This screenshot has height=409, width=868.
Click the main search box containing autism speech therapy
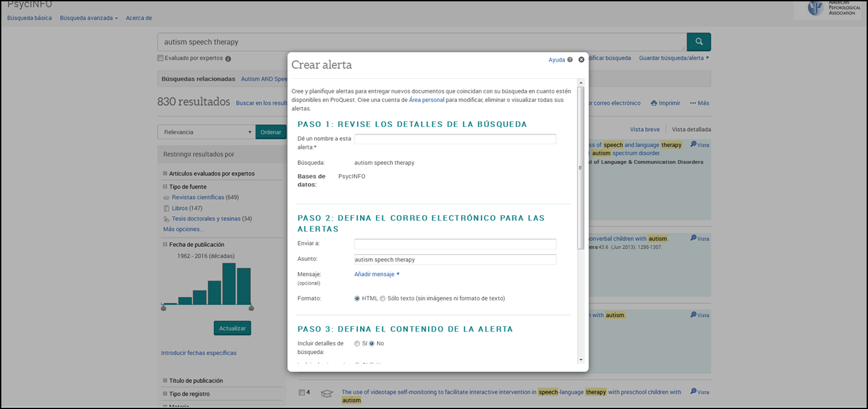click(422, 42)
